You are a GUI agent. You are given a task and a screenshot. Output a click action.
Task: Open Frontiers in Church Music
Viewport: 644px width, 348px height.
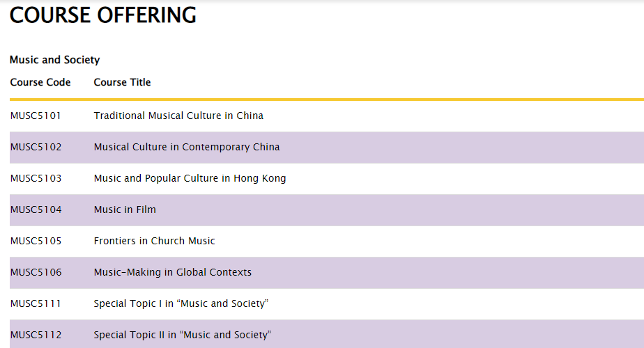point(154,241)
